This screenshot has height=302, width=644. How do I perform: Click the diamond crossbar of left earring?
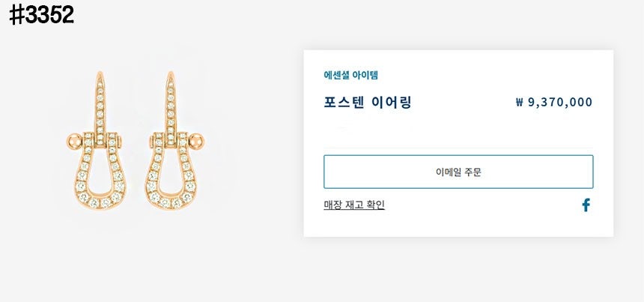101,140
